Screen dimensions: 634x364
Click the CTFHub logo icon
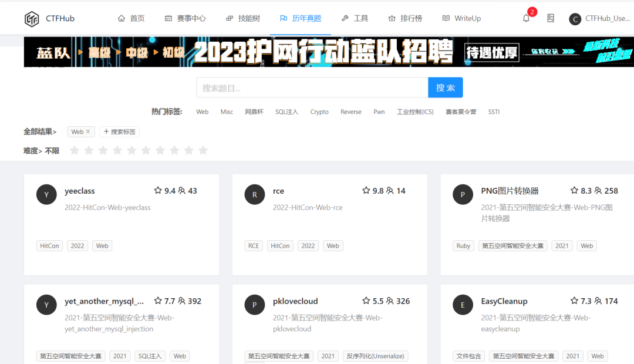[32, 19]
